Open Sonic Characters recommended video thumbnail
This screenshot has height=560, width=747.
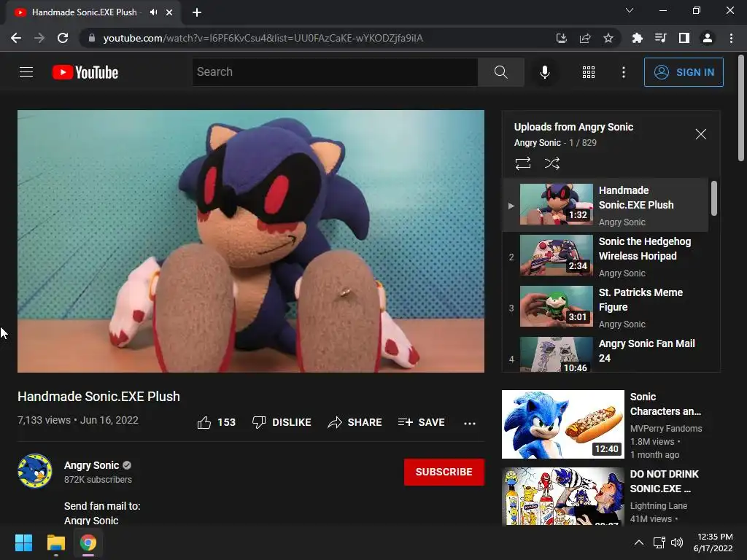pyautogui.click(x=562, y=424)
